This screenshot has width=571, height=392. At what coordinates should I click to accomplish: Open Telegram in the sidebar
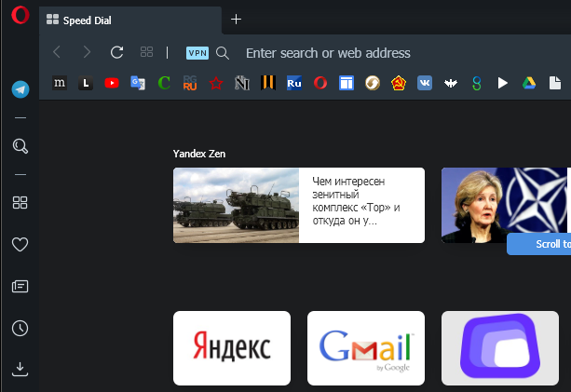coord(20,89)
